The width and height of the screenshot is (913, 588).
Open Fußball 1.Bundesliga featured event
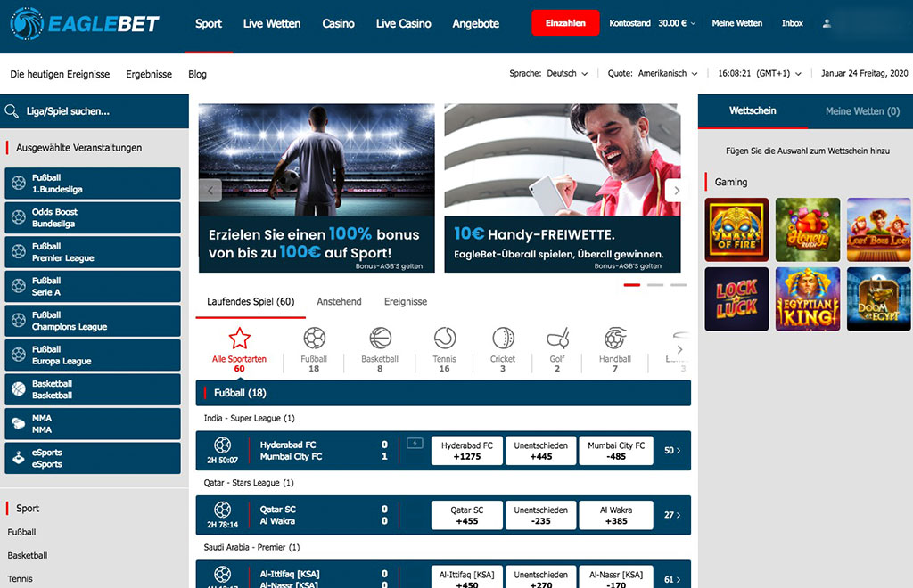click(93, 184)
